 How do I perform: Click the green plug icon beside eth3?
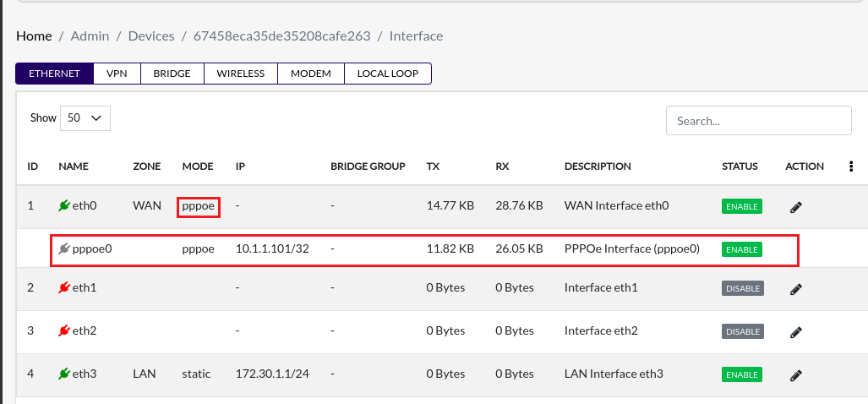coord(64,374)
